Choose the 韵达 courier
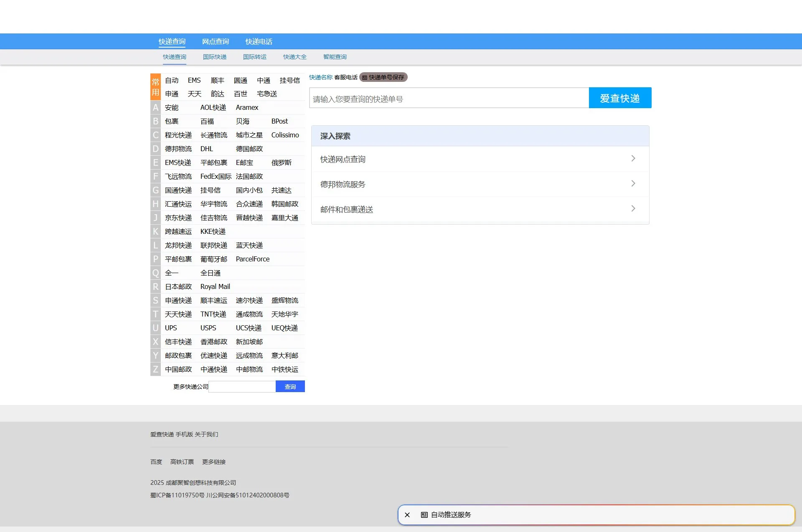 pos(218,94)
